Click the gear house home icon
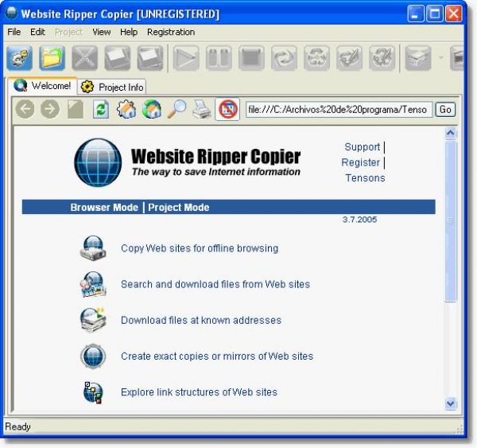The height and width of the screenshot is (448, 477). [x=126, y=109]
